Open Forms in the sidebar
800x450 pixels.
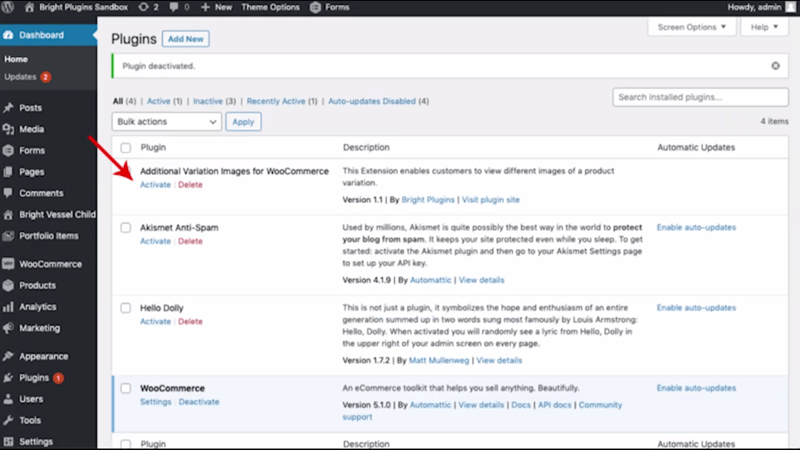[32, 151]
